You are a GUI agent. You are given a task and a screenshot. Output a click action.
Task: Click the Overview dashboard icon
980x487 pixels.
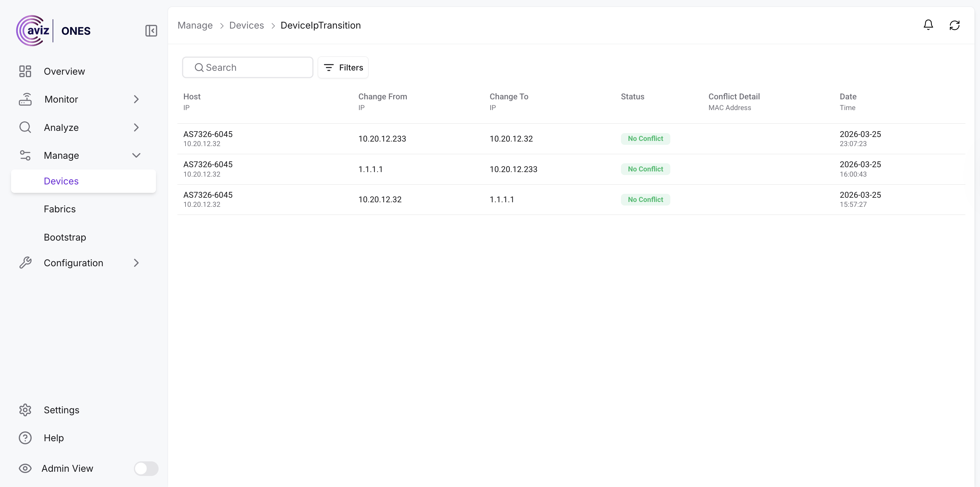tap(25, 71)
